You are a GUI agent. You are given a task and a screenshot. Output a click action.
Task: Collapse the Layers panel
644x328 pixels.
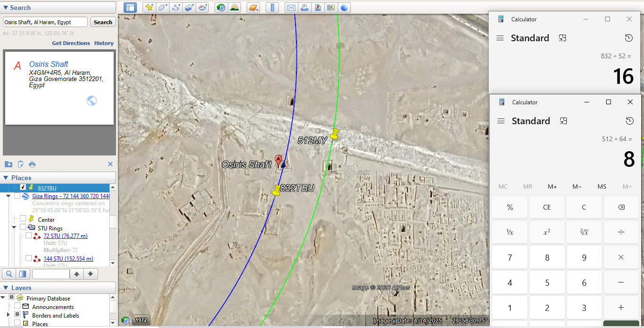point(6,288)
